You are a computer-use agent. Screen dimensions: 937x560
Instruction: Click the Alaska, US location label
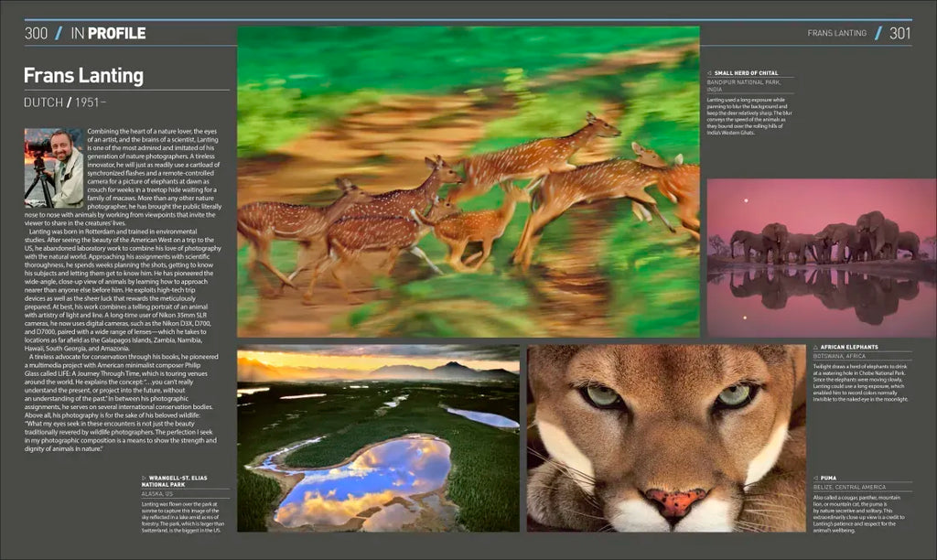(x=158, y=492)
